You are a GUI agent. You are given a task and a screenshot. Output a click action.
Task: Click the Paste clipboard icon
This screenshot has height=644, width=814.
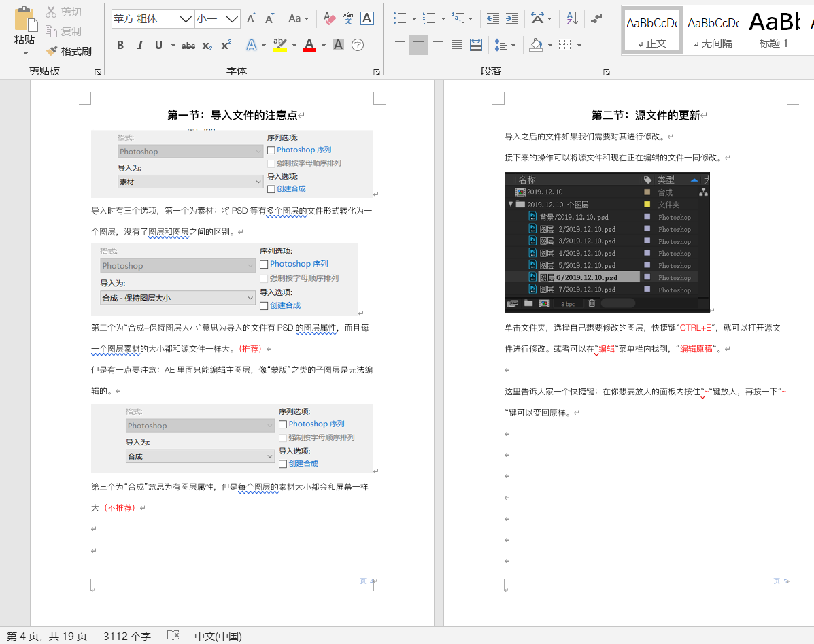pyautogui.click(x=25, y=20)
